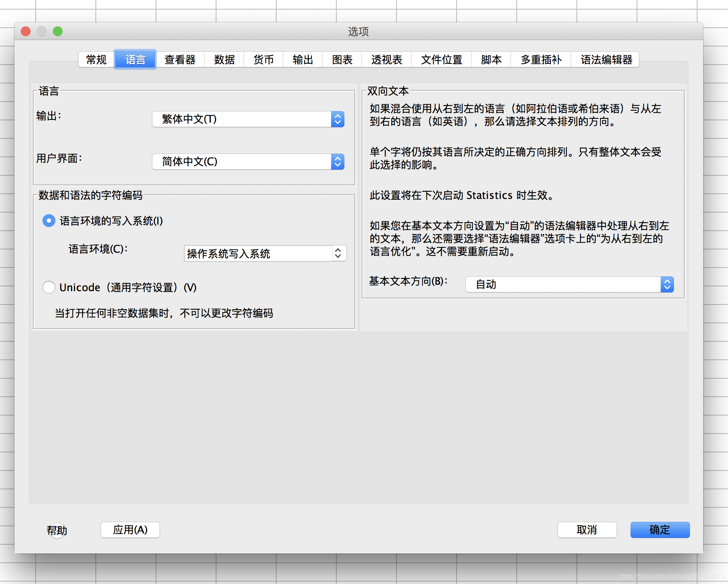
Task: Close the 选项 dialog with red button
Action: [26, 31]
